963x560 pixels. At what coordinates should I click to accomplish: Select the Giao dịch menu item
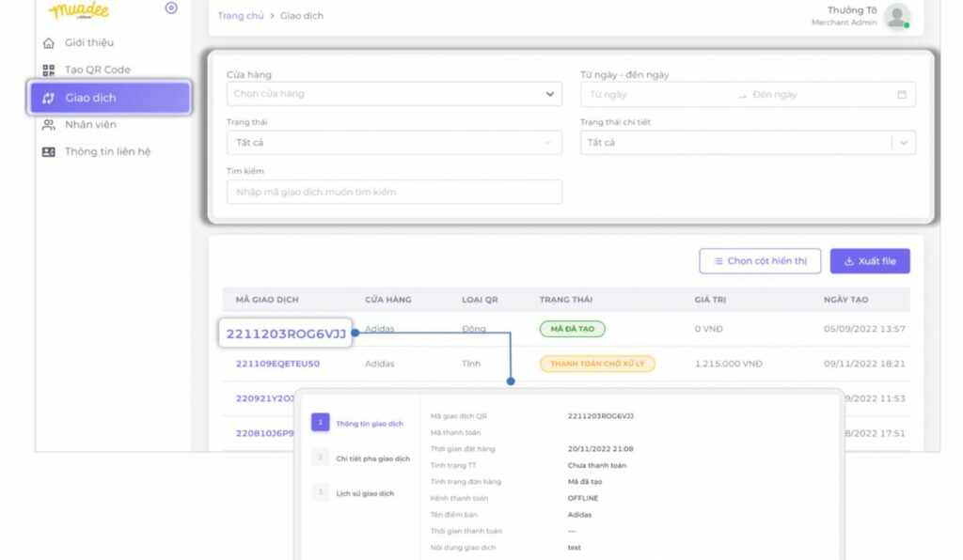coord(110,98)
